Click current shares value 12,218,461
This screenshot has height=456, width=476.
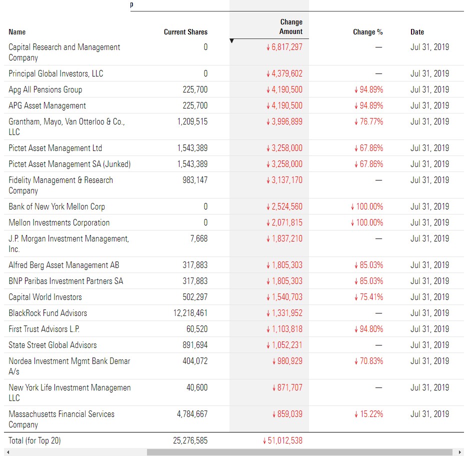190,313
